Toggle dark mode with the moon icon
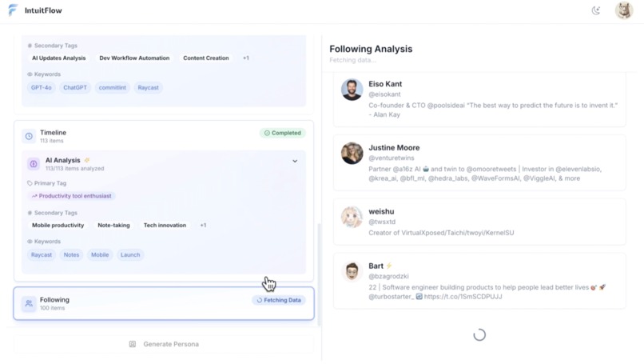The image size is (644, 364). point(595,10)
